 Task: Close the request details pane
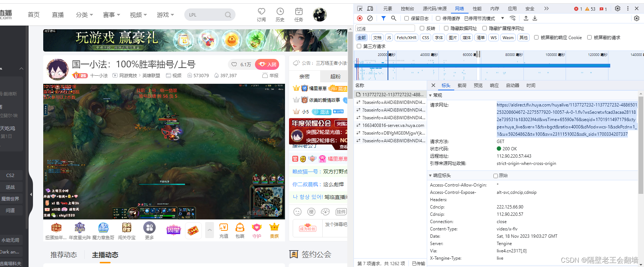pyautogui.click(x=433, y=85)
